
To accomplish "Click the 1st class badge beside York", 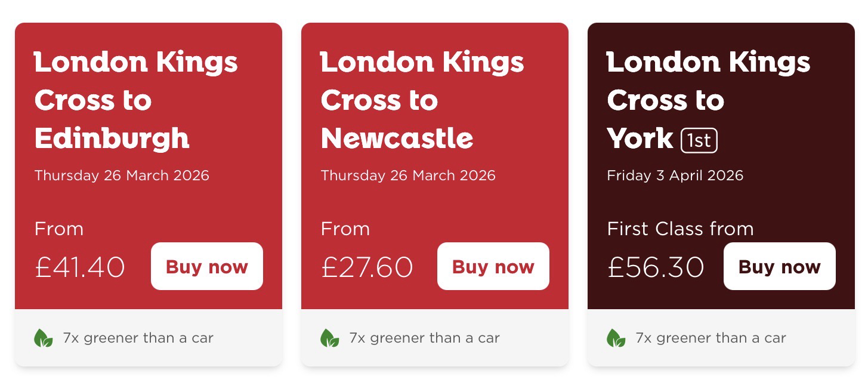I will tap(699, 140).
